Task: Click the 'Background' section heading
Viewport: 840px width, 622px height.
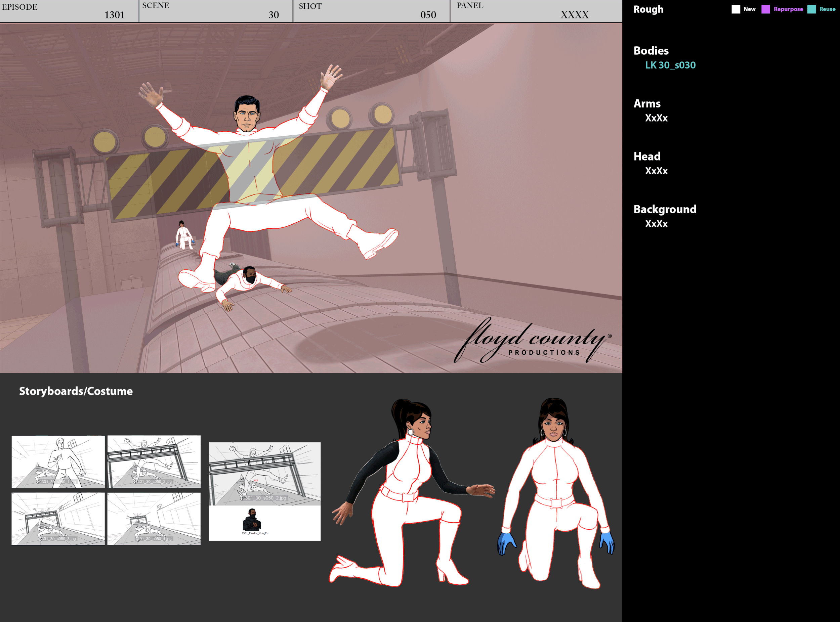Action: [x=665, y=209]
